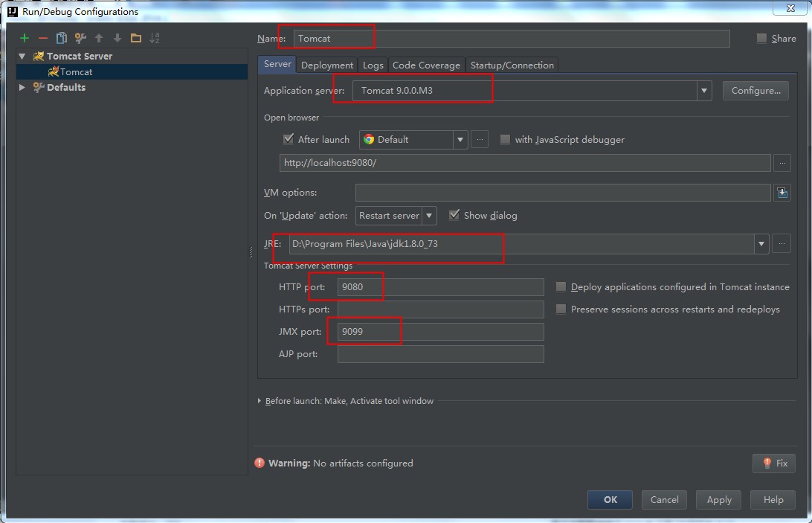Open the Restart server update action dropdown
This screenshot has width=812, height=523.
429,216
